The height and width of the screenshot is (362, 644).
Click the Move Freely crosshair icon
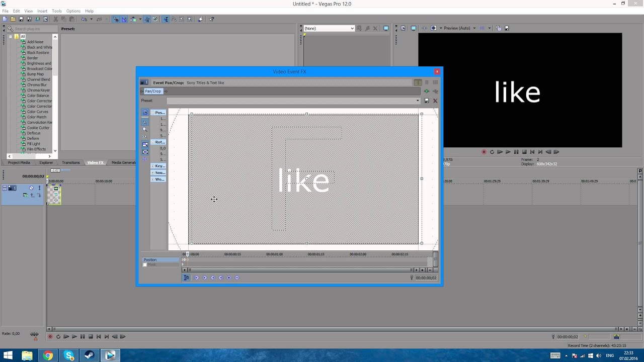tap(145, 159)
